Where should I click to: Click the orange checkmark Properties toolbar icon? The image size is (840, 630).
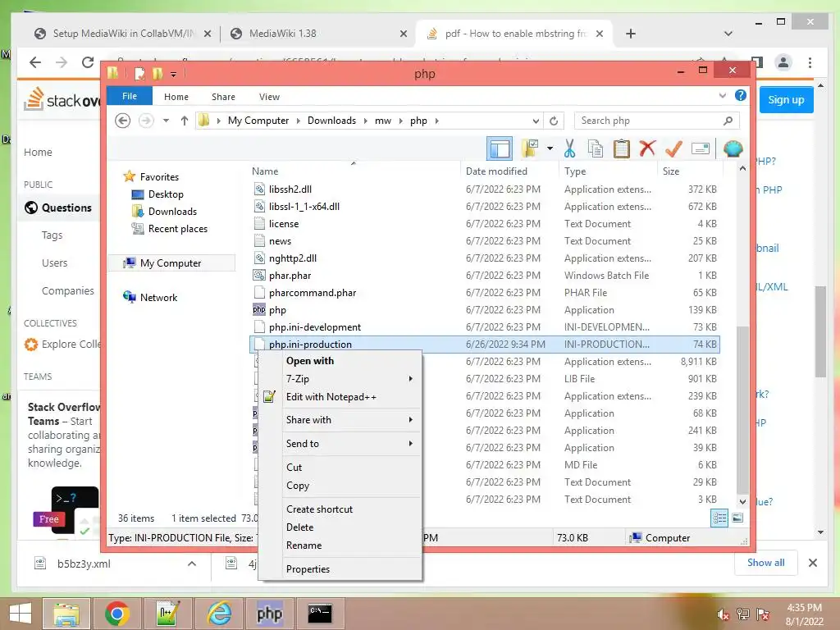[x=673, y=148]
